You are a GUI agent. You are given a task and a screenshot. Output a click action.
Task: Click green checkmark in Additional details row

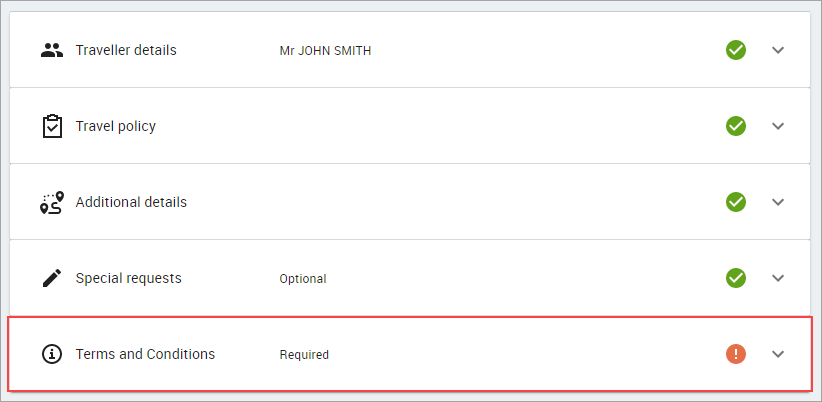[x=736, y=202]
